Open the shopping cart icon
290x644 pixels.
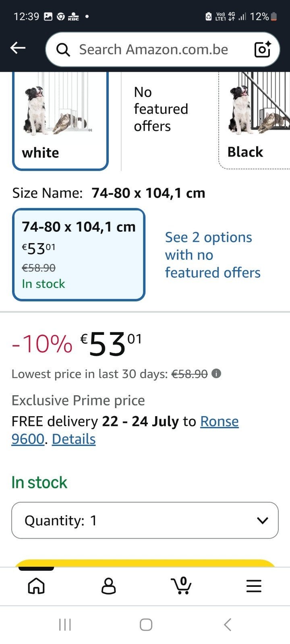pyautogui.click(x=181, y=586)
